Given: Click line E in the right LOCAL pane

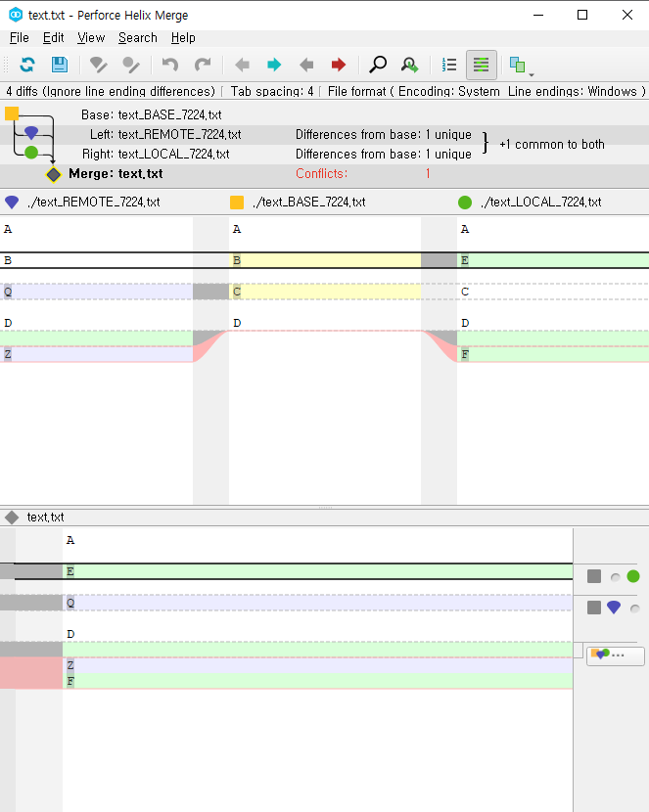Looking at the screenshot, I should 553,260.
